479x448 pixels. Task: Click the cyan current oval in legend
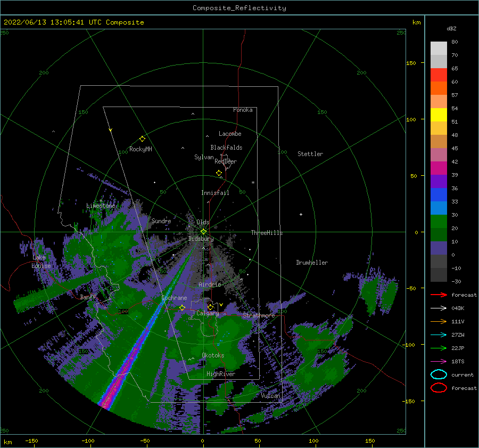[439, 374]
